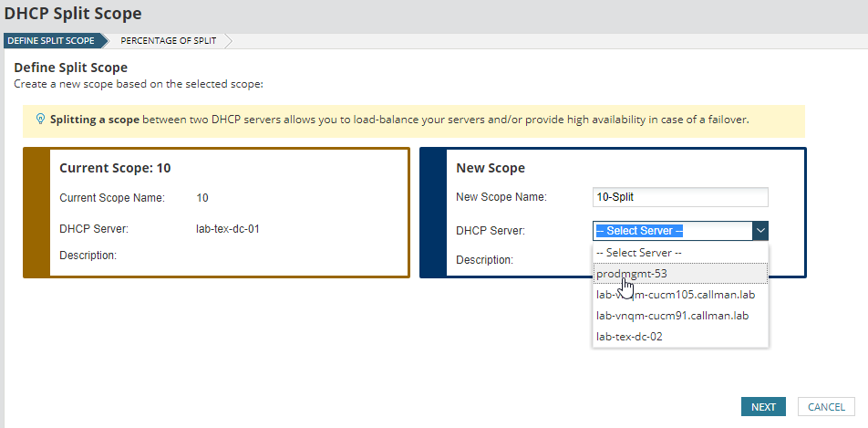The height and width of the screenshot is (428, 868).
Task: Click the lightbulb tip icon
Action: click(40, 120)
